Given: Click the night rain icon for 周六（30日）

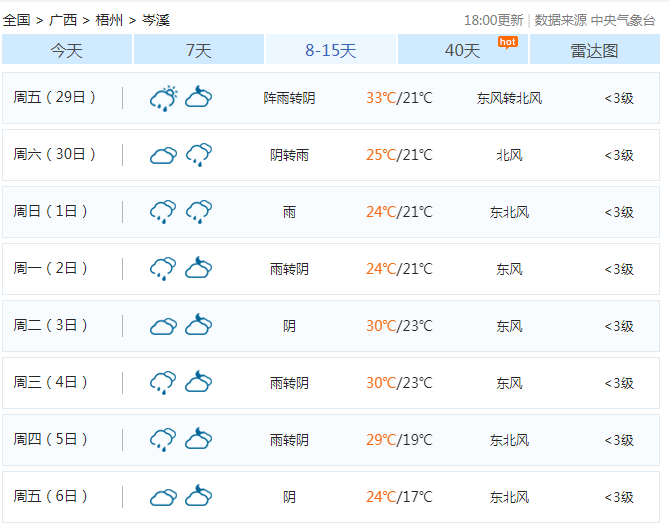Looking at the screenshot, I should [198, 154].
